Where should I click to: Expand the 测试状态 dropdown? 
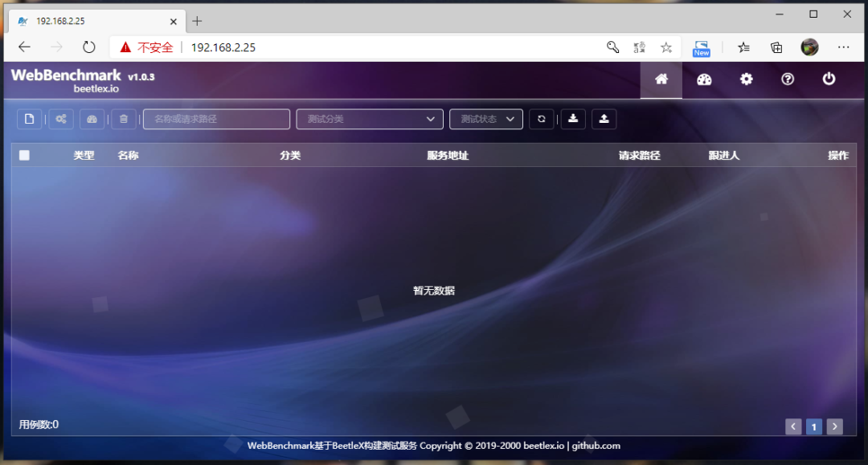486,119
